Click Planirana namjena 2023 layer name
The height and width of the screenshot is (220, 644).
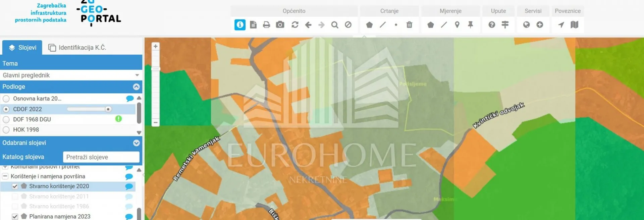(x=60, y=217)
